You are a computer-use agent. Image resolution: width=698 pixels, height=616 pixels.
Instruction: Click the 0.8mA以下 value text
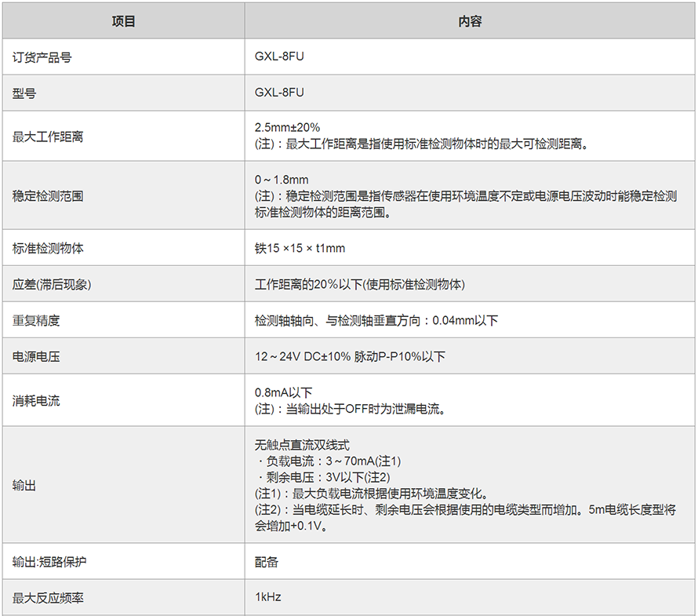click(284, 392)
